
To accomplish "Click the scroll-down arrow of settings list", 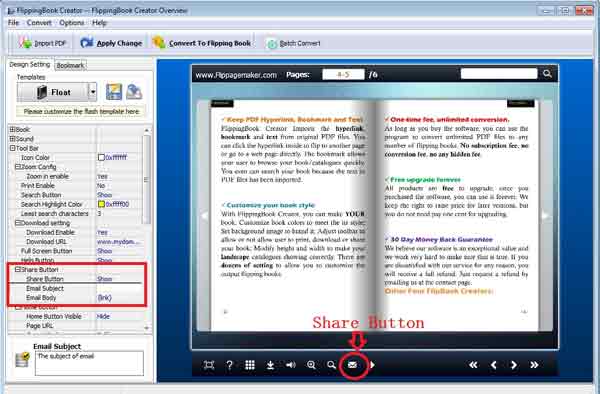I will (x=147, y=328).
